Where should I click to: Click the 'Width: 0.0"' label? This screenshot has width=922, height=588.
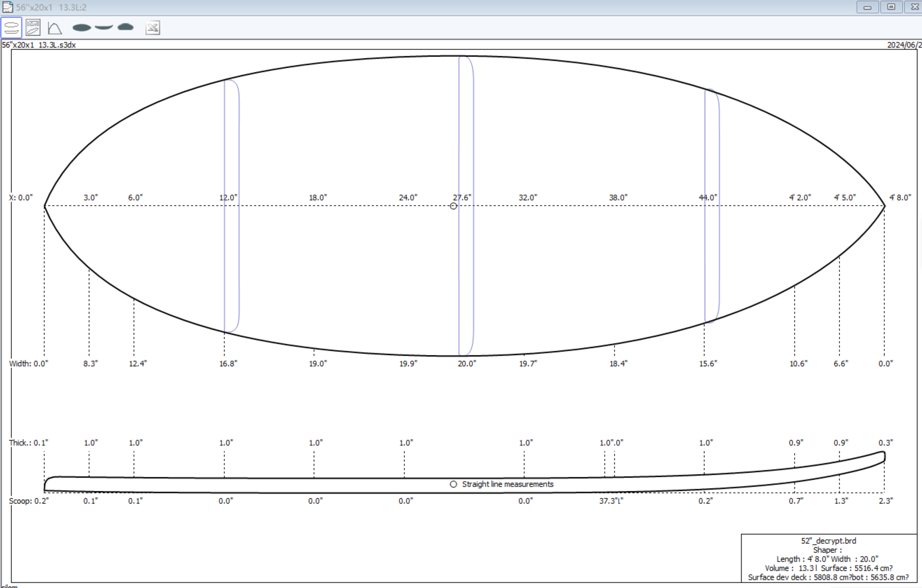coord(28,364)
